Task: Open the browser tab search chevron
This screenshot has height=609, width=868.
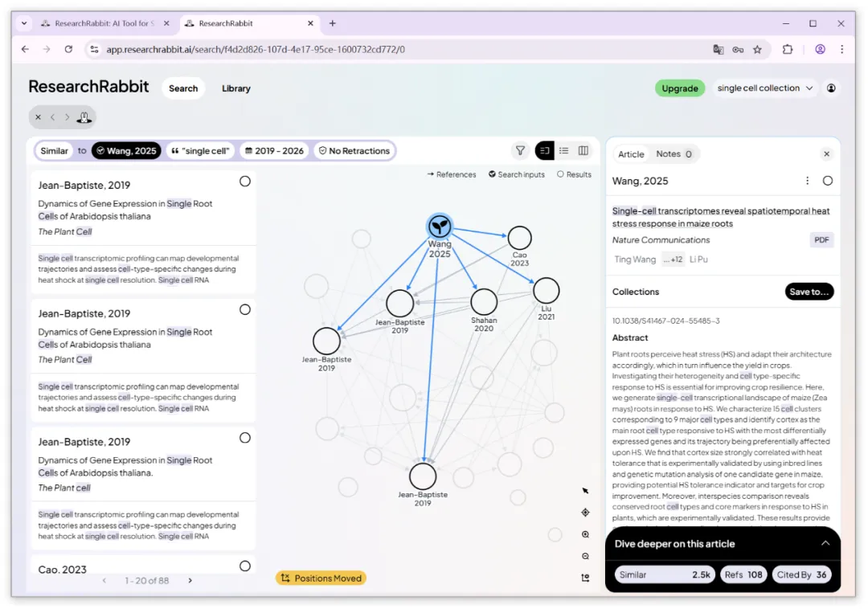Action: tap(24, 23)
